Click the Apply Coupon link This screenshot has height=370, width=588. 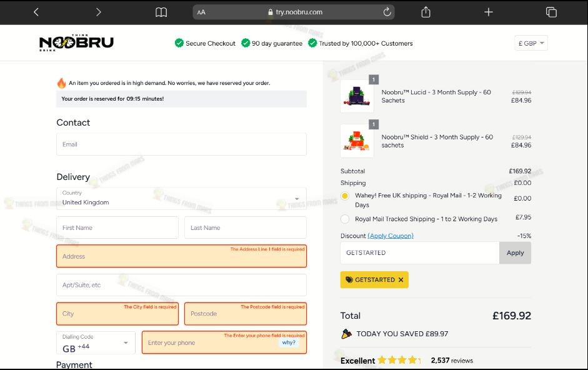[391, 236]
